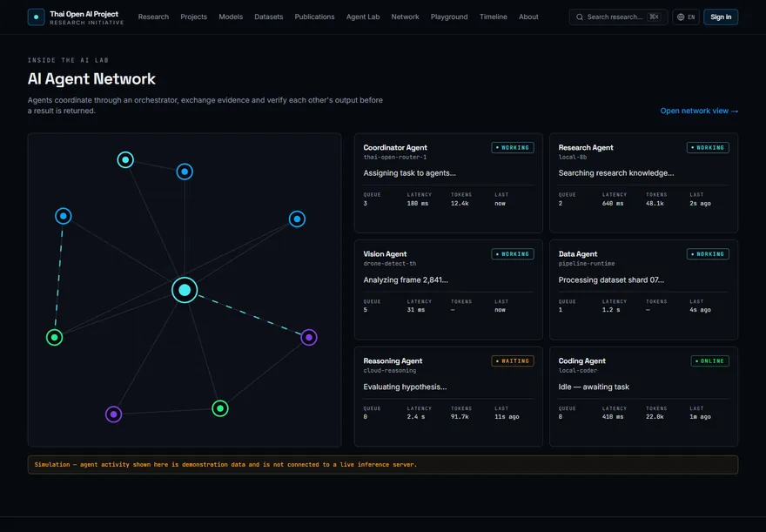Click the WORKING badge on Coordinator Agent
This screenshot has height=532, width=766.
pos(513,147)
